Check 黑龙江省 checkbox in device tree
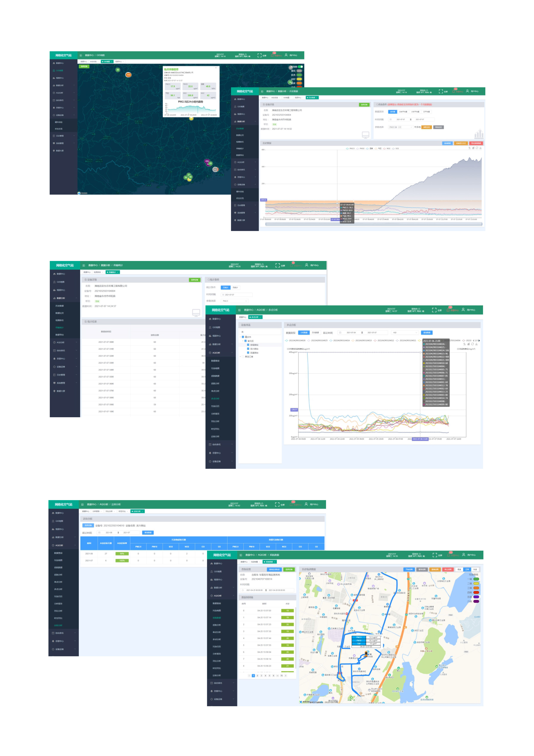534x756 pixels. 243,357
